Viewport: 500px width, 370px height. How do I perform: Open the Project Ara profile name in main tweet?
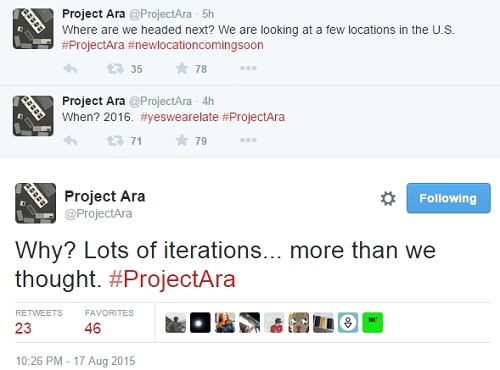pos(105,196)
